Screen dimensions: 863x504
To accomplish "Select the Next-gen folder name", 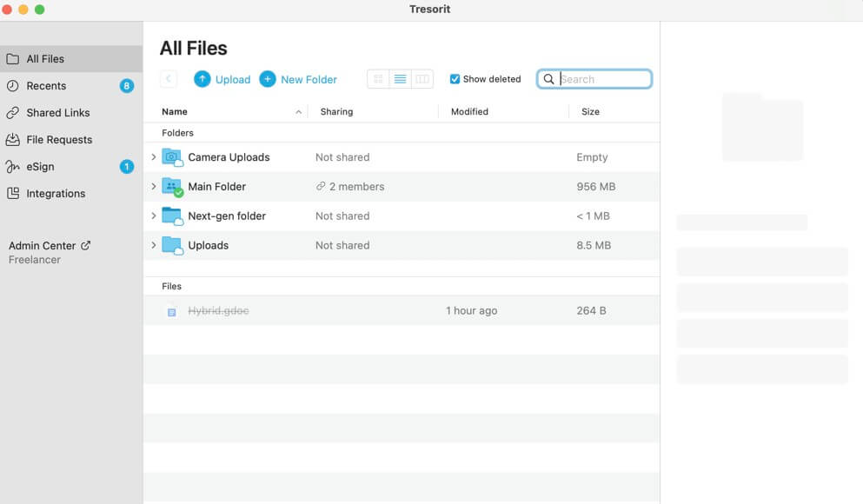I will 227,216.
